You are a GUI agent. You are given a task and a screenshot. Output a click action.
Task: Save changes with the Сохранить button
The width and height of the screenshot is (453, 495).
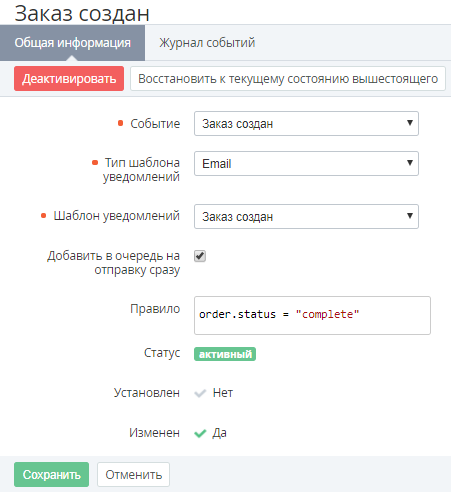[51, 474]
